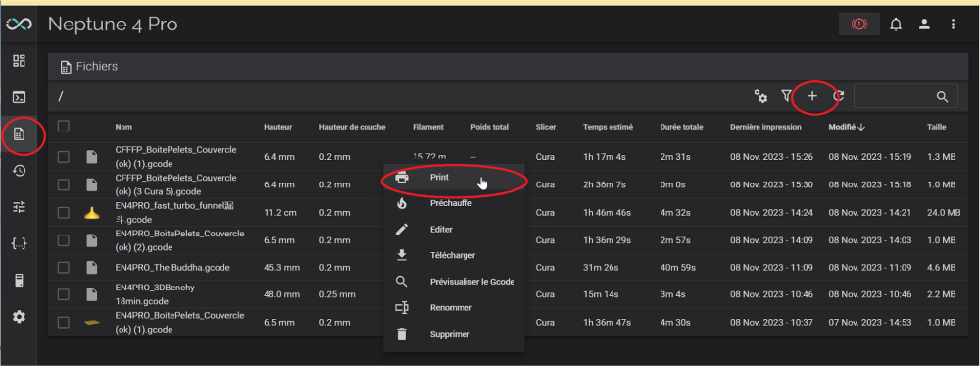Viewport: 980px width, 366px height.
Task: Open the three-dot overflow menu
Action: coord(953,25)
